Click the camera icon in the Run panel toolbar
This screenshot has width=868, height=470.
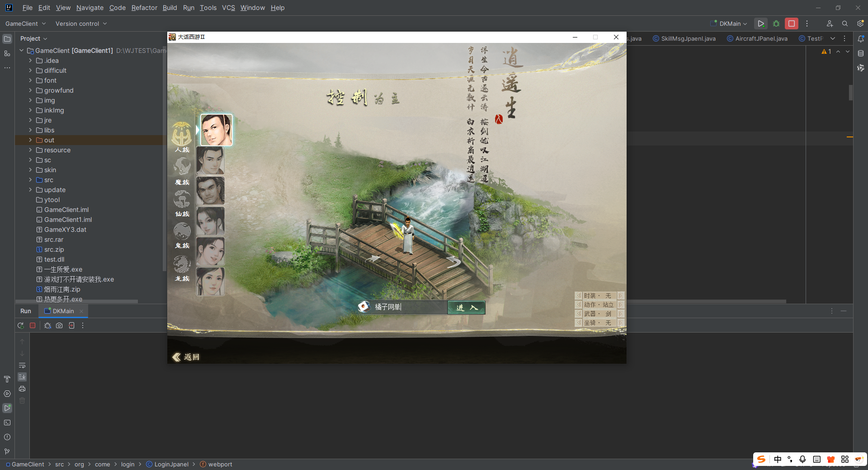(x=59, y=325)
